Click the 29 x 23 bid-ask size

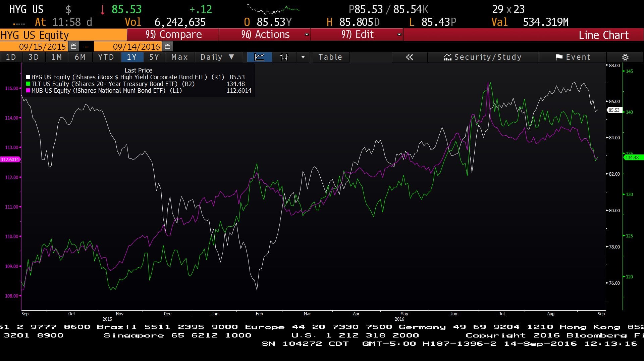(508, 9)
